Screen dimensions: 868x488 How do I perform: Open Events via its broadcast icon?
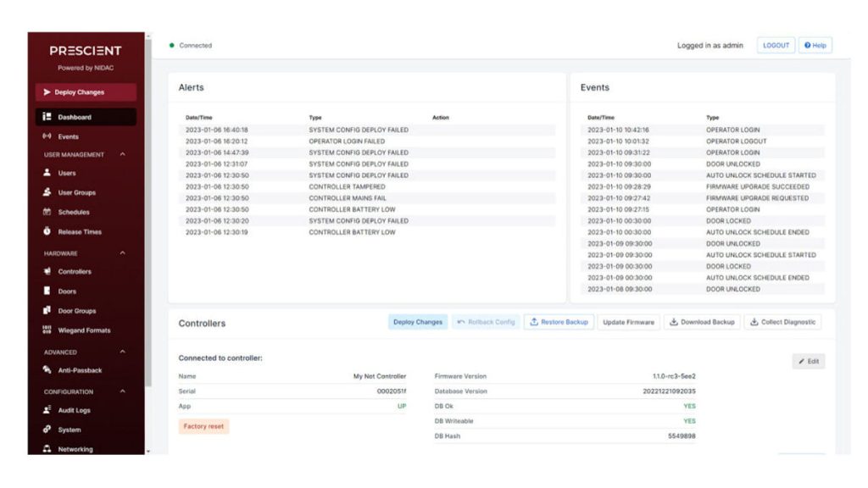point(47,136)
